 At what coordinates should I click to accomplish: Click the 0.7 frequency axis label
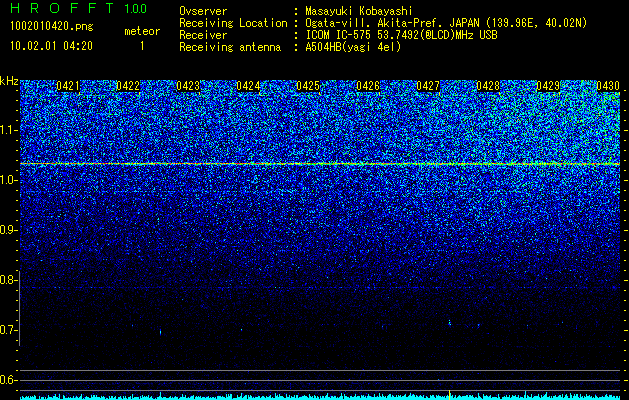click(x=7, y=330)
